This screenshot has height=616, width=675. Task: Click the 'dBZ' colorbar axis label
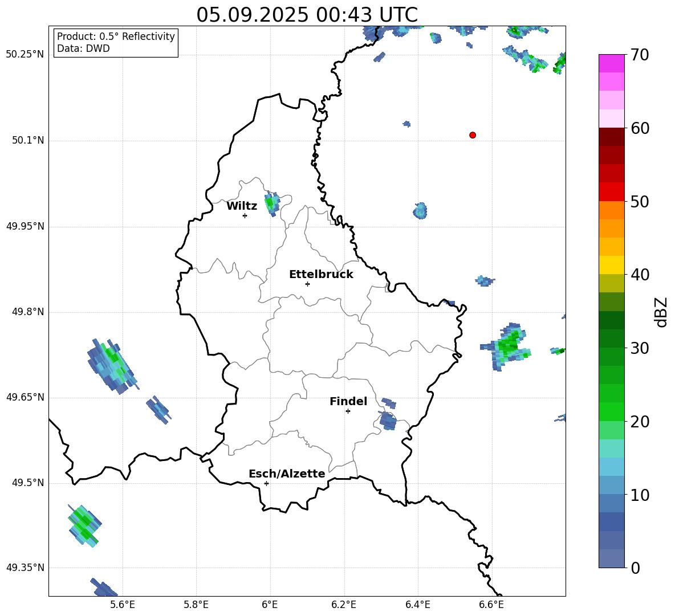[x=661, y=312]
